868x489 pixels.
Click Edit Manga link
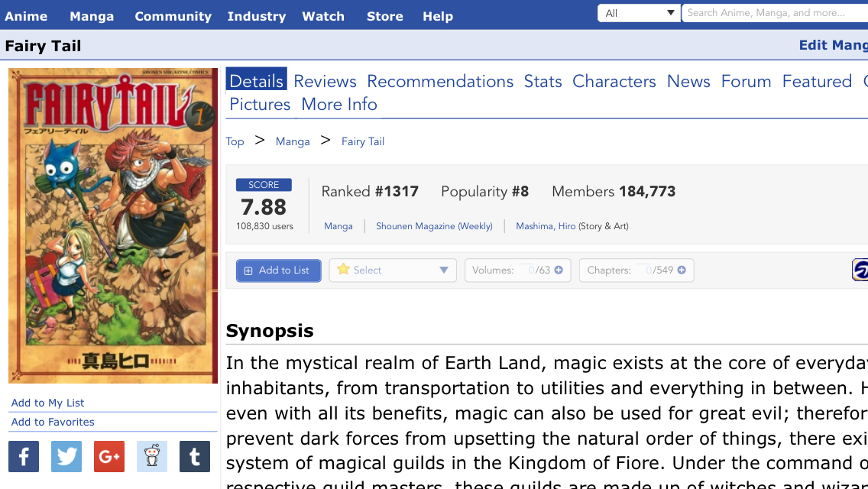pos(833,45)
